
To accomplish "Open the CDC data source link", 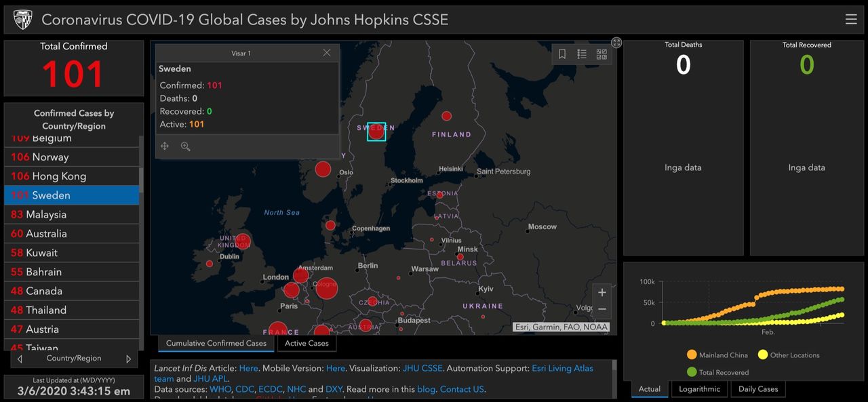I will pos(245,390).
